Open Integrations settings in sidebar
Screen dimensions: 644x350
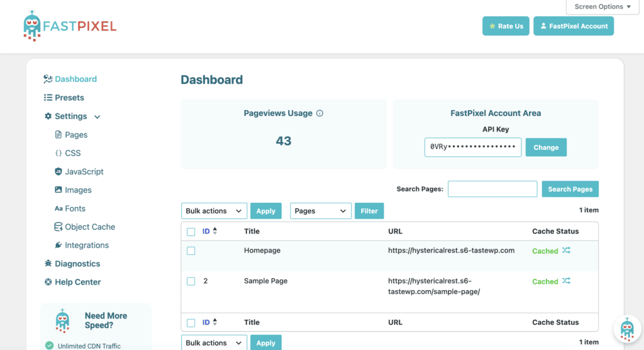(87, 245)
